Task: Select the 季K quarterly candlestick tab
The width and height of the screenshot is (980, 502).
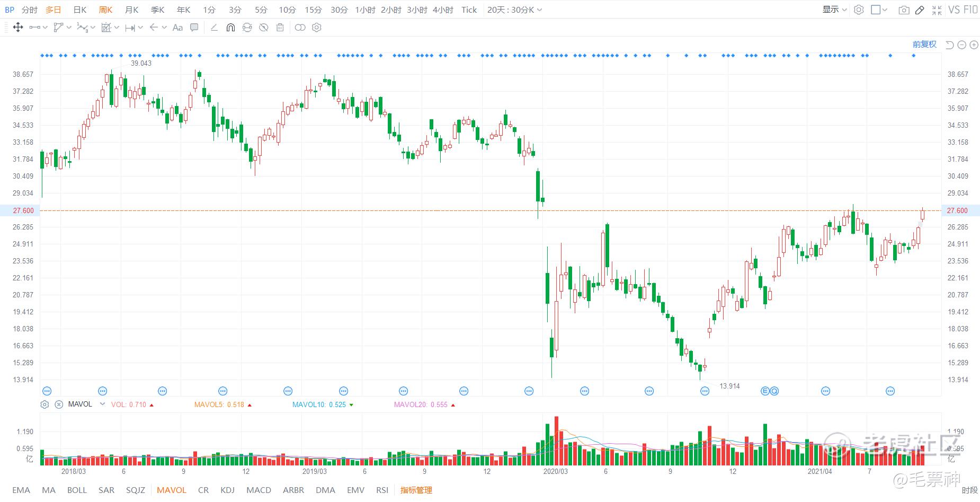Action: point(157,10)
